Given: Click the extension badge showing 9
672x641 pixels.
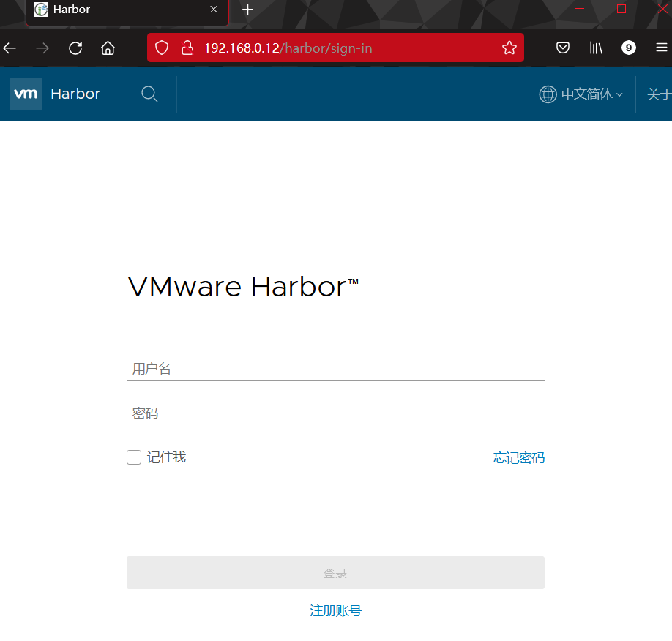Looking at the screenshot, I should pos(629,48).
